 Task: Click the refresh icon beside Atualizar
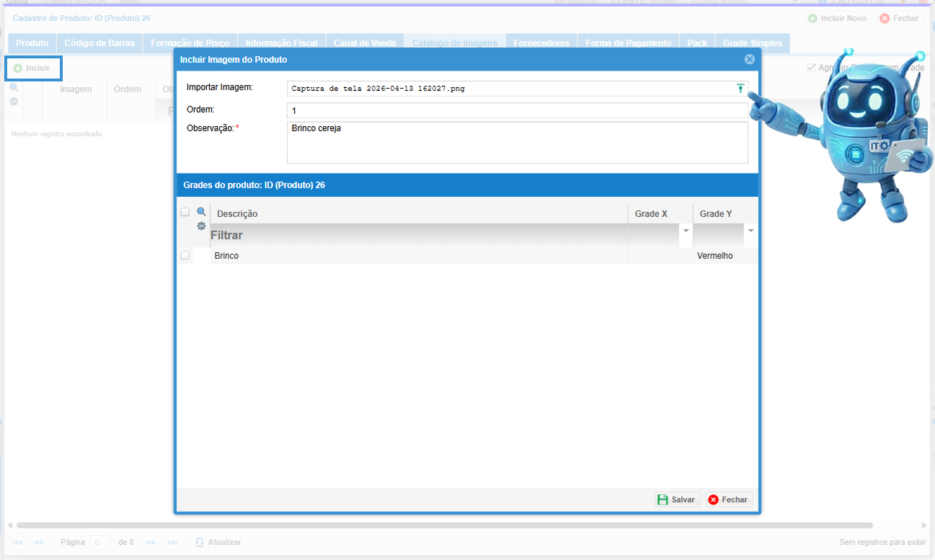click(x=200, y=542)
